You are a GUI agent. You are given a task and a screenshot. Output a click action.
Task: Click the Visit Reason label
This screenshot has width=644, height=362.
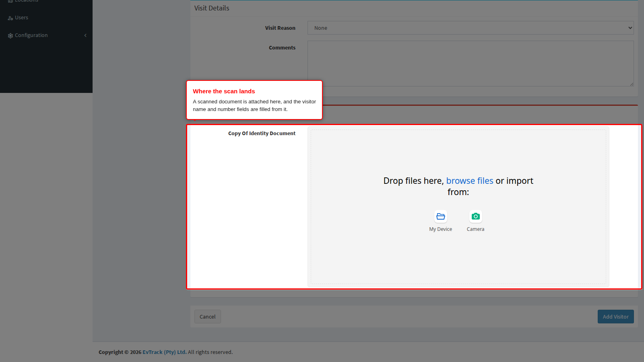(x=280, y=28)
